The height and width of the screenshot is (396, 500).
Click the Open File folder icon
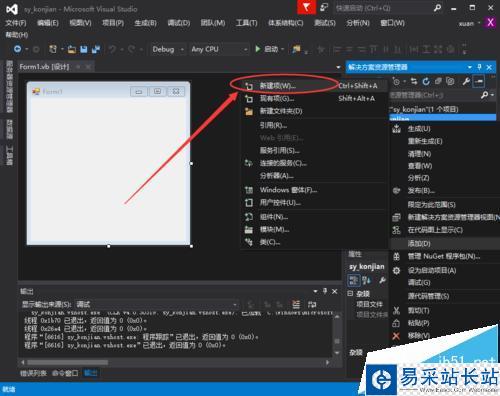click(72, 50)
